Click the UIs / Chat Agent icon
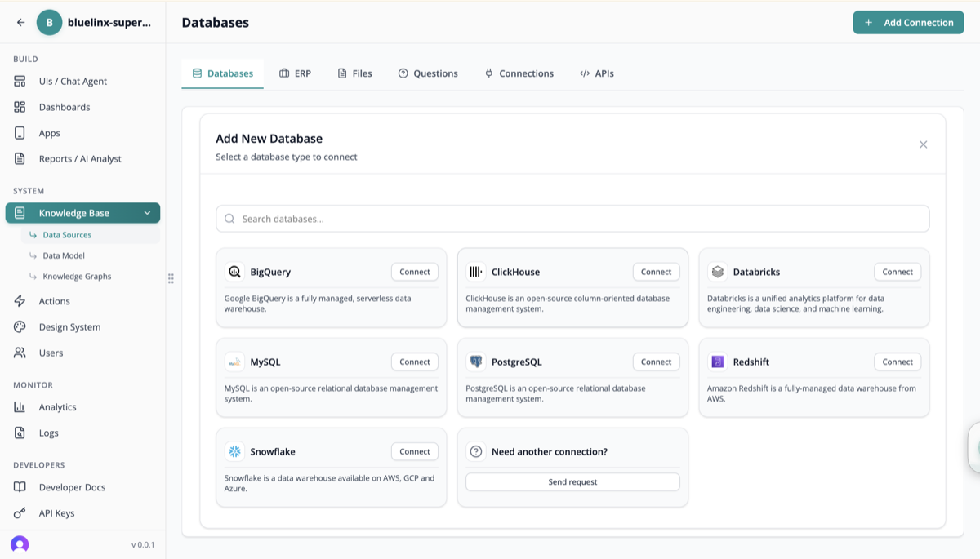Screen dimensions: 980x559 click(x=20, y=82)
